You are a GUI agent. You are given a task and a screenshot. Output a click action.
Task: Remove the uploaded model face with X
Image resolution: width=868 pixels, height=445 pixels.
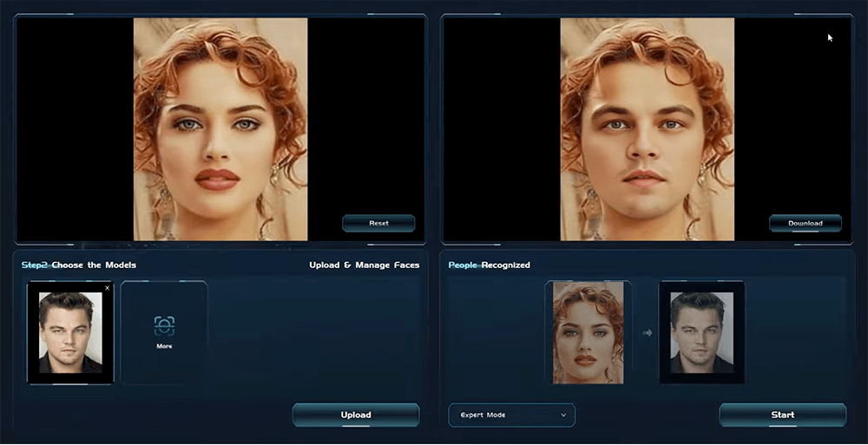coord(108,288)
